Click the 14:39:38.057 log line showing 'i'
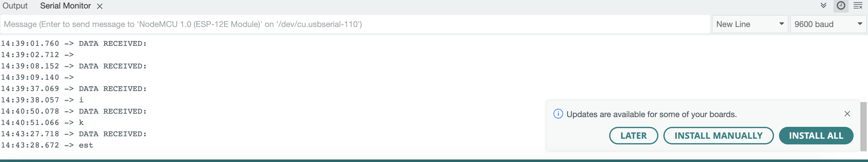 (x=42, y=100)
